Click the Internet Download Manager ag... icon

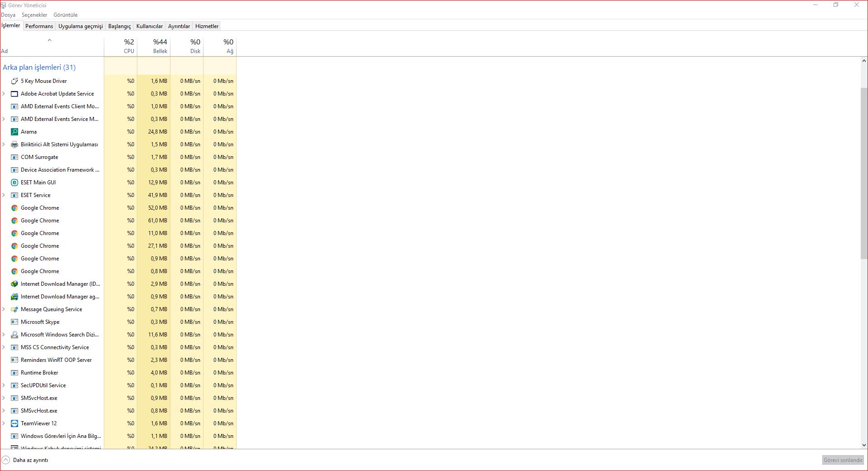pyautogui.click(x=15, y=297)
